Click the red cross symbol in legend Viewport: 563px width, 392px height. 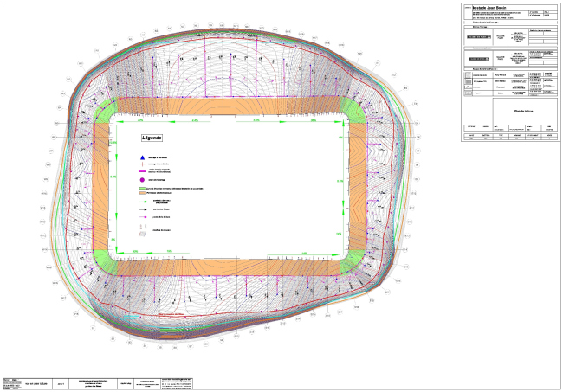[140, 163]
